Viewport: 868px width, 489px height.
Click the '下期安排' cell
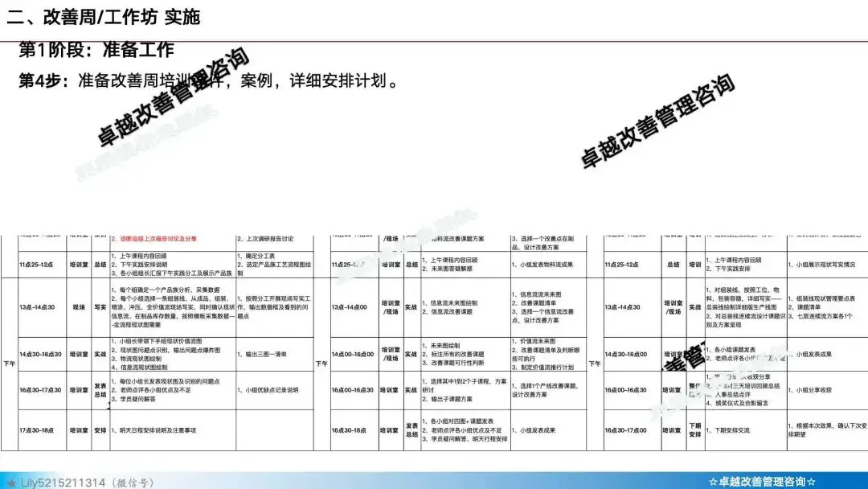click(x=695, y=430)
